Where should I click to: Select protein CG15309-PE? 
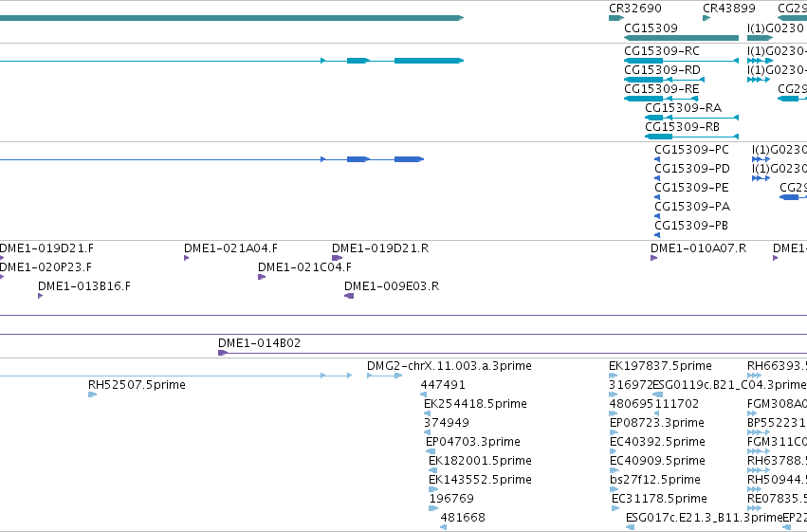click(691, 188)
